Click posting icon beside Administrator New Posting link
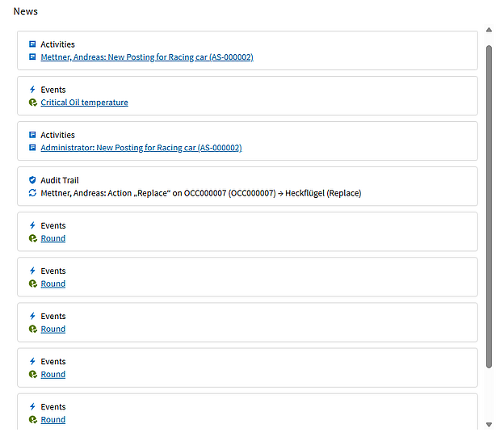 click(32, 148)
